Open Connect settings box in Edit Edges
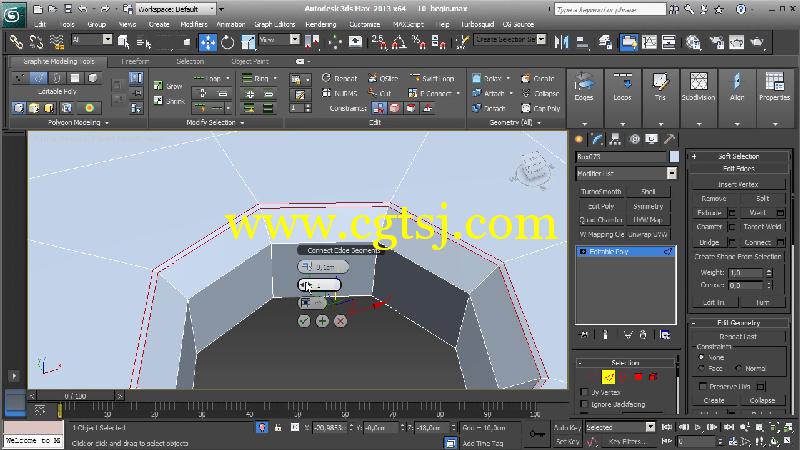Image resolution: width=800 pixels, height=450 pixels. click(780, 242)
